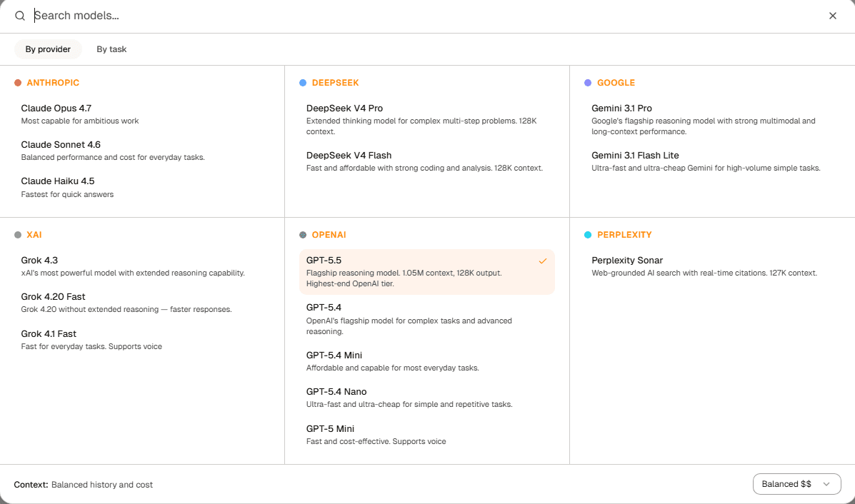
Task: Select the highlighted GPT-5.5 model
Action: [x=427, y=272]
